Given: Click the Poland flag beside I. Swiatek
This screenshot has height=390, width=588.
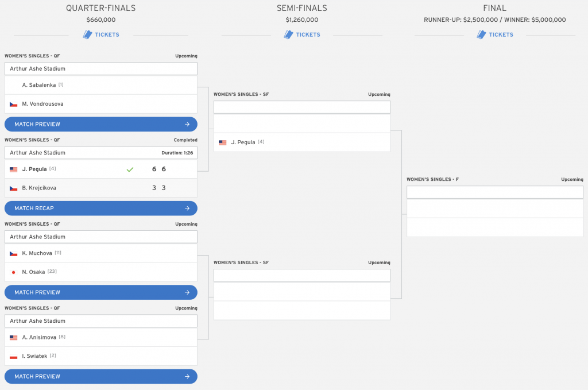Looking at the screenshot, I should [13, 356].
